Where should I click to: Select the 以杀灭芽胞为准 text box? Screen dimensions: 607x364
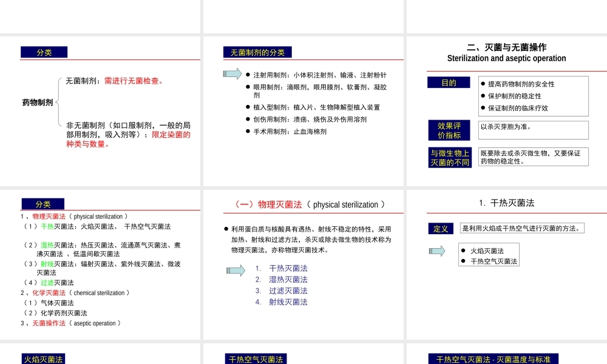click(x=533, y=130)
